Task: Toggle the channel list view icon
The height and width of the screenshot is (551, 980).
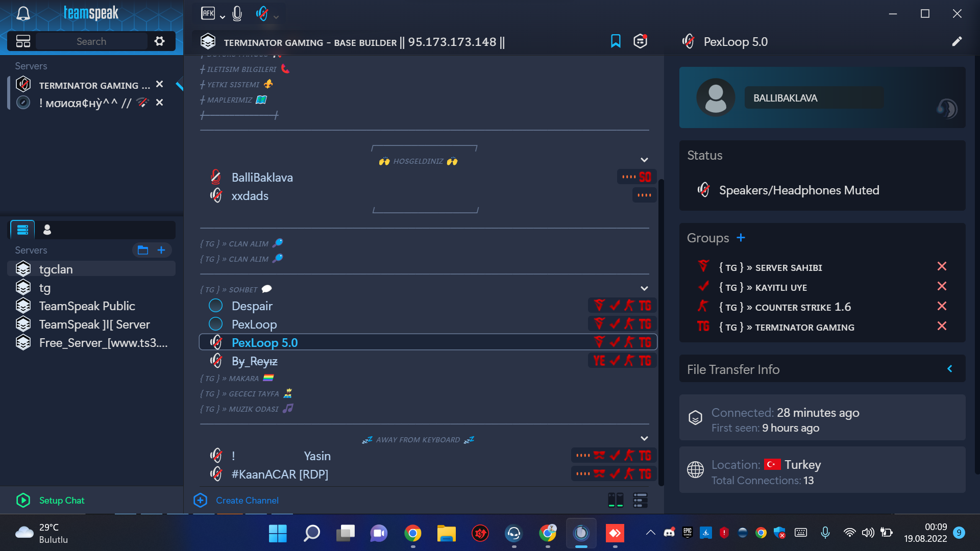Action: point(640,500)
